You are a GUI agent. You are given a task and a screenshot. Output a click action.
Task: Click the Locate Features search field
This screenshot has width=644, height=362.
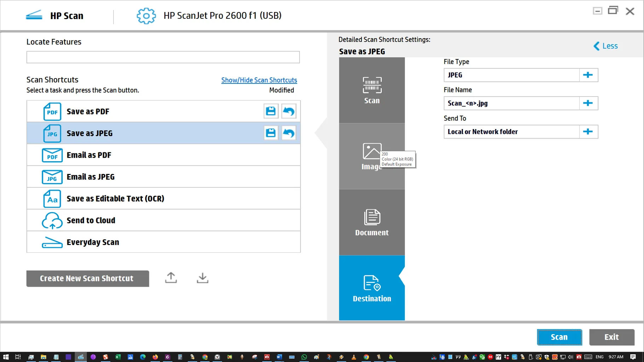click(x=163, y=57)
